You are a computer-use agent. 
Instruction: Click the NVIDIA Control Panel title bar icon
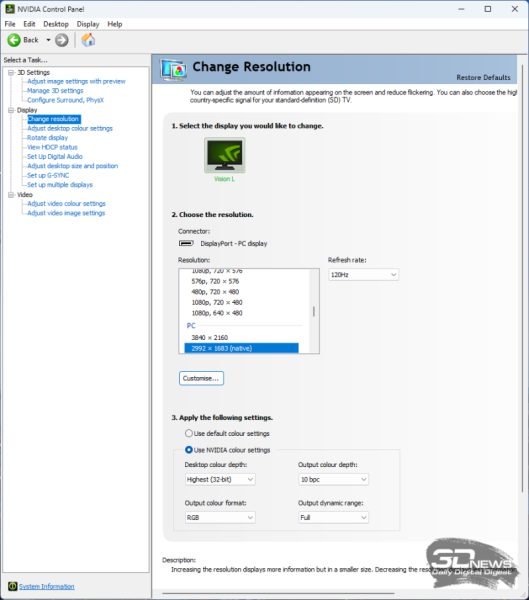pyautogui.click(x=10, y=9)
